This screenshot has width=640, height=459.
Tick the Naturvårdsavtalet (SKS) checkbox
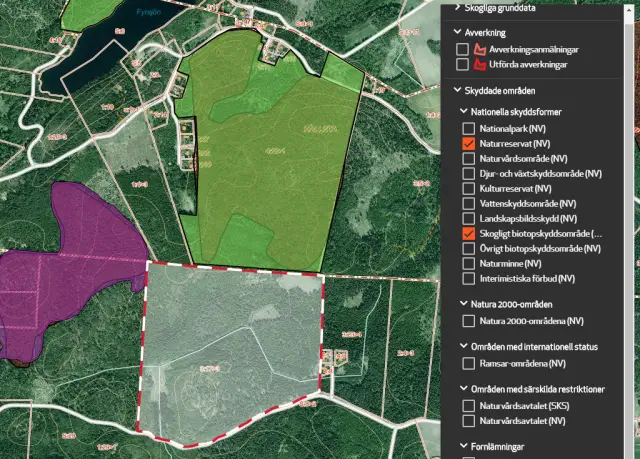(469, 406)
